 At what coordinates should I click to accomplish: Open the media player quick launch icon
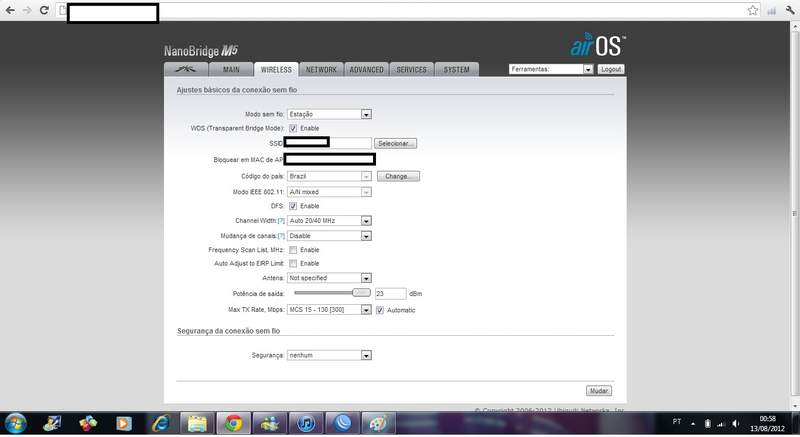(x=123, y=423)
